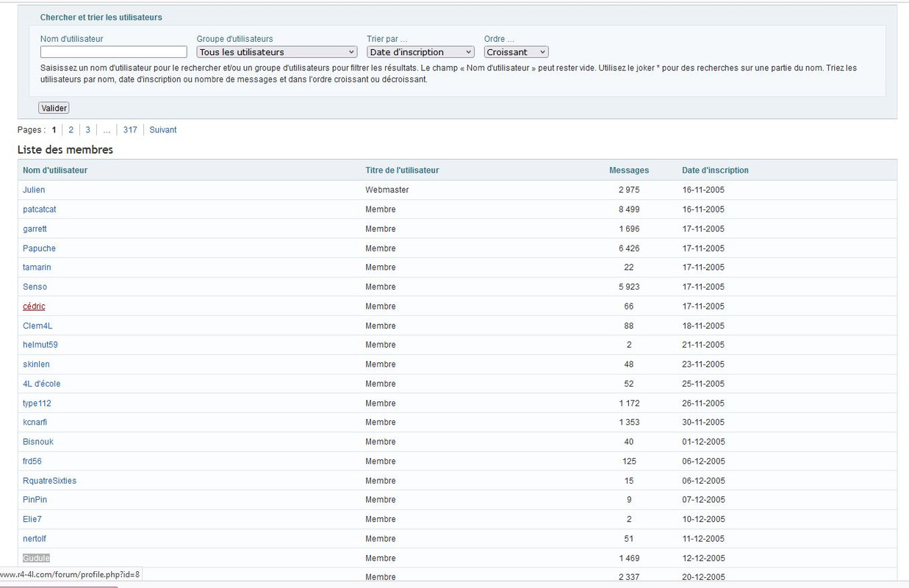
Task: Open RquatreSixties's profile
Action: coord(49,481)
